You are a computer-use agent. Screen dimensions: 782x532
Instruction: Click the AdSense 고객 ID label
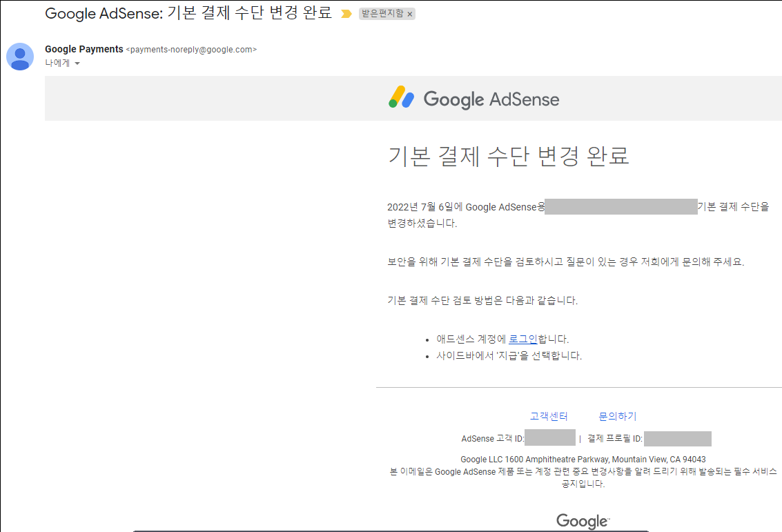click(493, 438)
